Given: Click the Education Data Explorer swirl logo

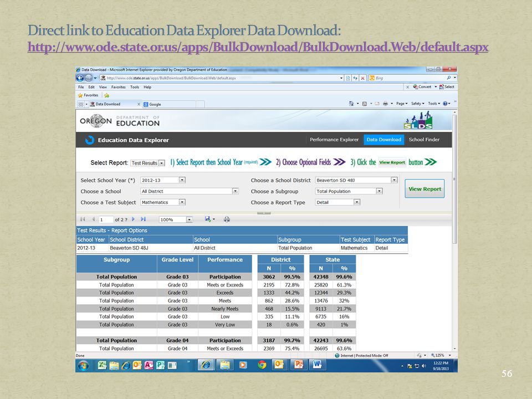Looking at the screenshot, I should pyautogui.click(x=90, y=140).
